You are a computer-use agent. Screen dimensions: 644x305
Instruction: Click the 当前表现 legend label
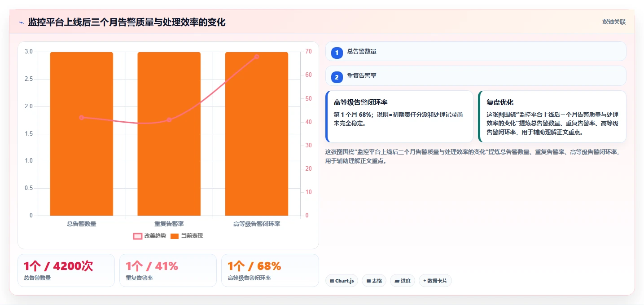(x=192, y=236)
